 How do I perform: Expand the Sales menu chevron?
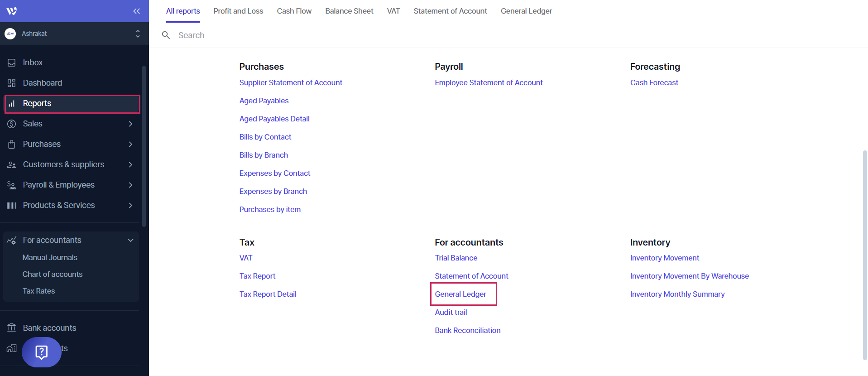pos(130,124)
